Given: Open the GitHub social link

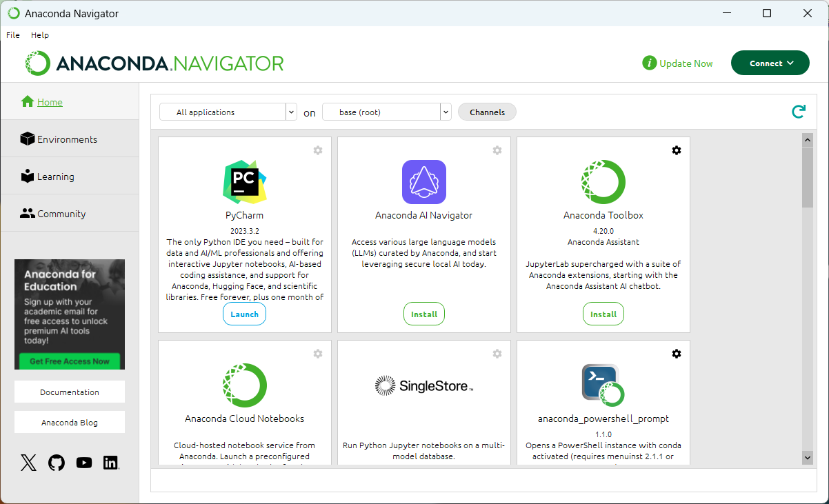Looking at the screenshot, I should click(x=57, y=463).
